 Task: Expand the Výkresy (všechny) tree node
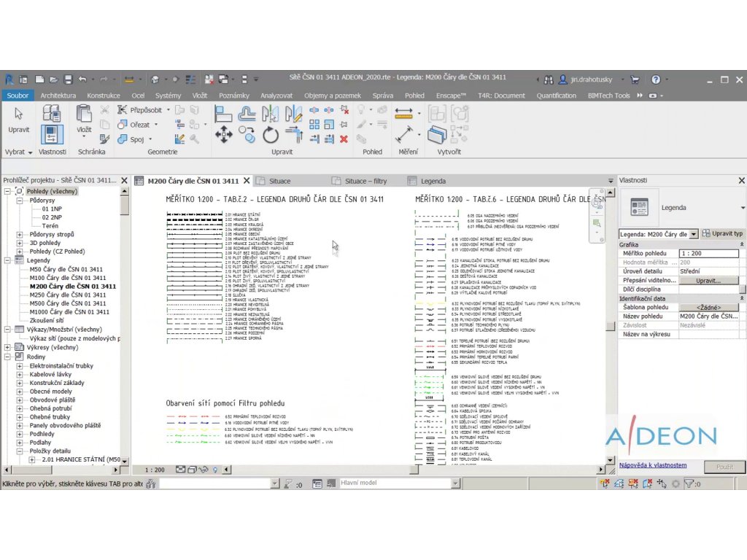point(7,348)
